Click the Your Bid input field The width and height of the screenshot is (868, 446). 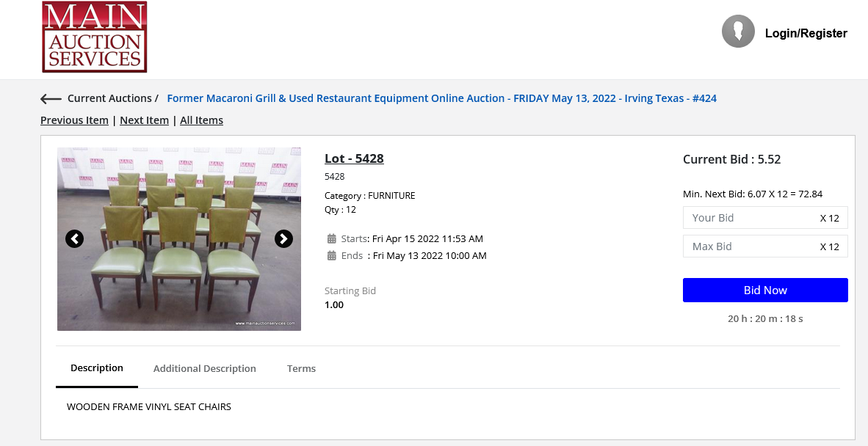[765, 218]
